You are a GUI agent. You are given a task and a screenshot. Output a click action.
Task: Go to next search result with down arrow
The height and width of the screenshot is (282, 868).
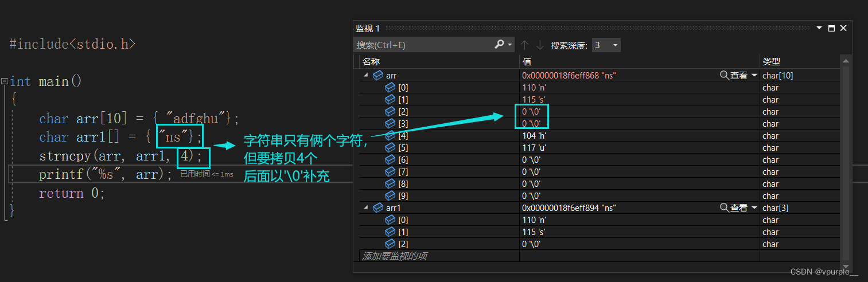[539, 45]
